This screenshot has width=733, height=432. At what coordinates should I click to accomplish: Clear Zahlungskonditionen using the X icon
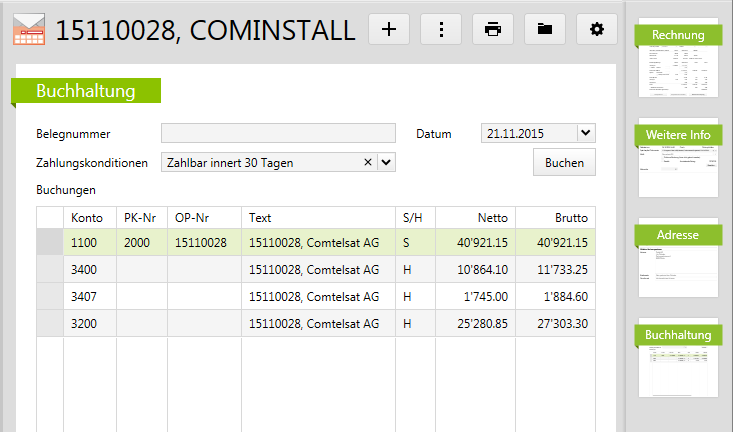tap(367, 162)
